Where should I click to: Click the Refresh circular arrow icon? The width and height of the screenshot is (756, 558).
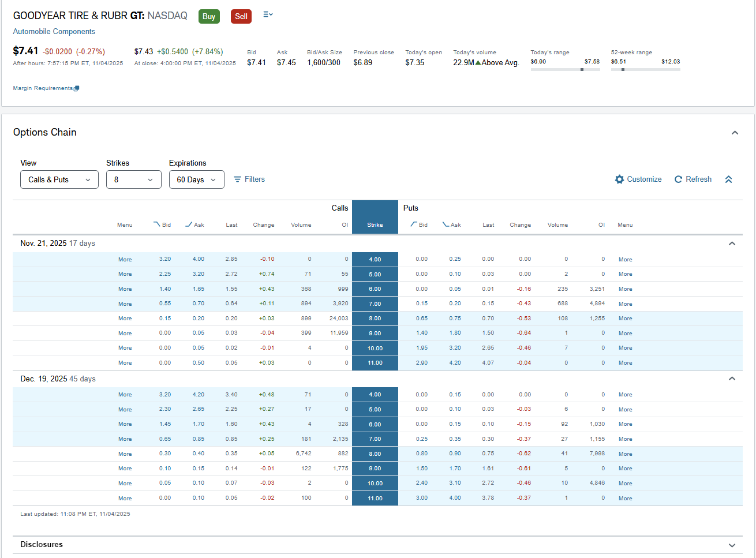(x=679, y=179)
